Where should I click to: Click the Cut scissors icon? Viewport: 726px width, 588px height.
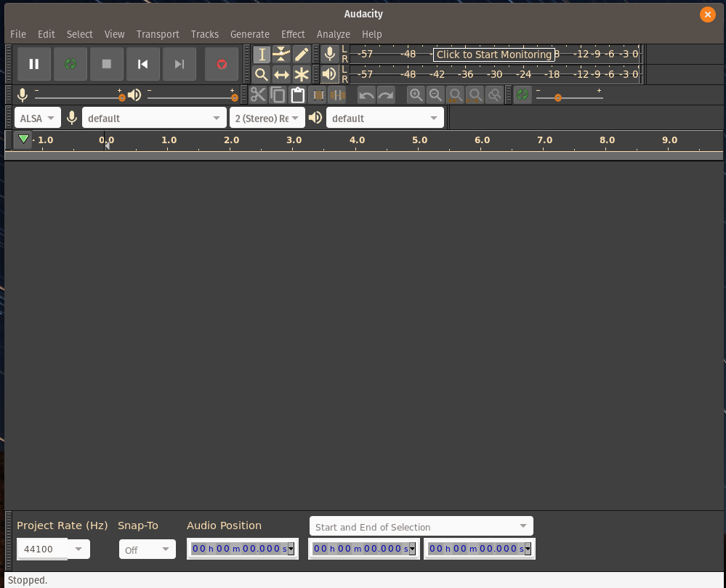pyautogui.click(x=258, y=95)
